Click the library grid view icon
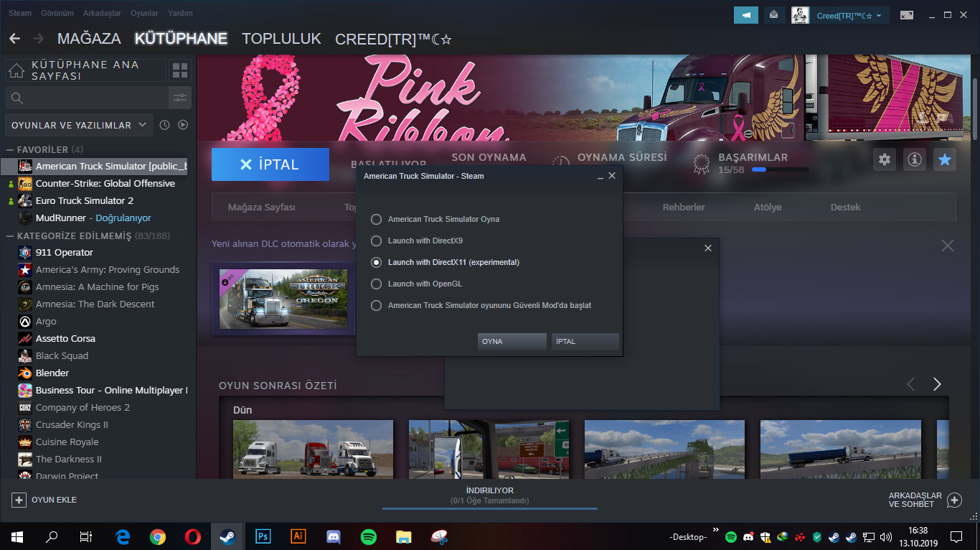The image size is (980, 550). click(x=180, y=70)
